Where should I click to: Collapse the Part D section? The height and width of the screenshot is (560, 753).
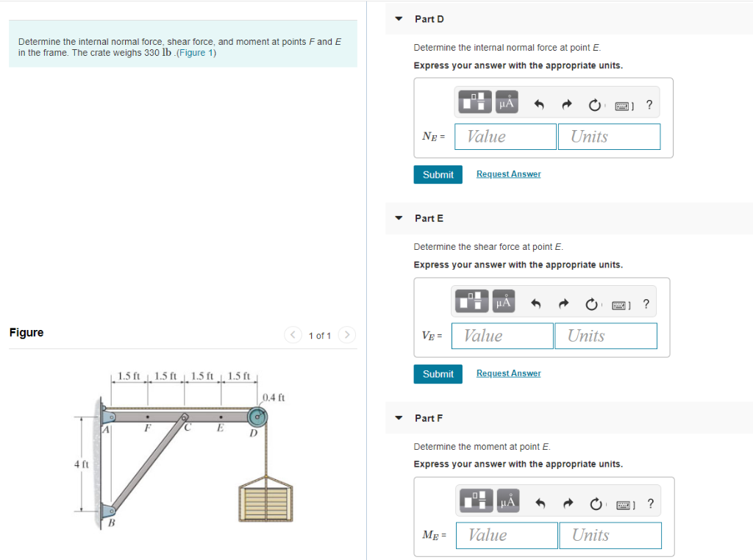(x=398, y=18)
